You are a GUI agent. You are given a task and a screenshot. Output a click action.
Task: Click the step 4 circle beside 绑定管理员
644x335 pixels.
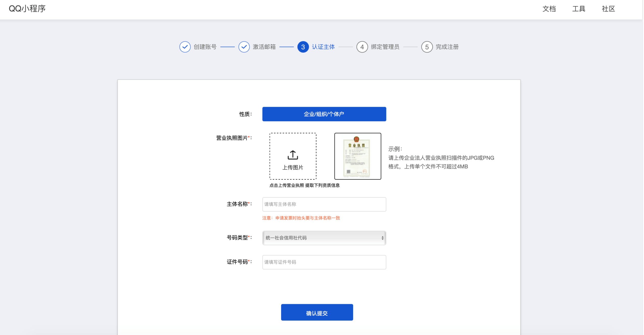[362, 47]
